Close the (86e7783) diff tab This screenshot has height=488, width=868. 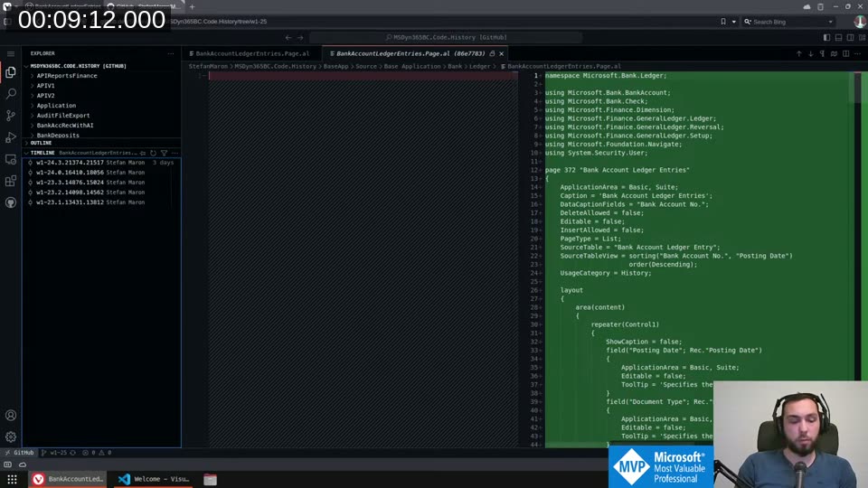502,53
